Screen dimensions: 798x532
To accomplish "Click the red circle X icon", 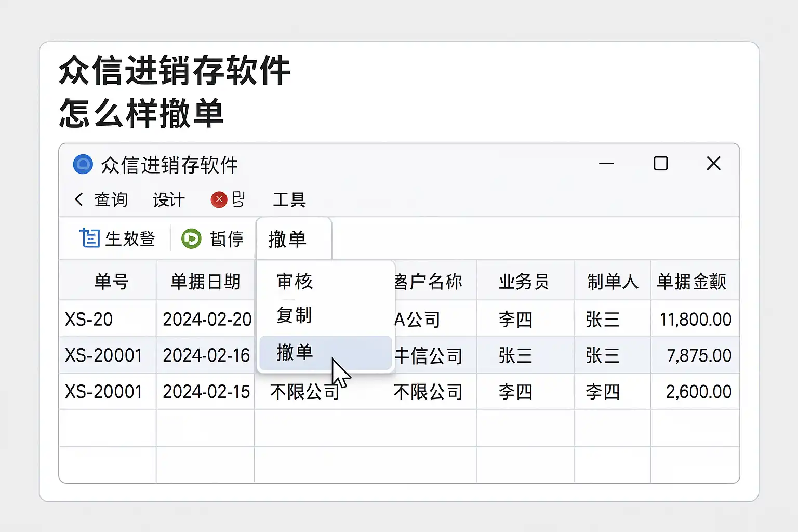I will tap(219, 199).
